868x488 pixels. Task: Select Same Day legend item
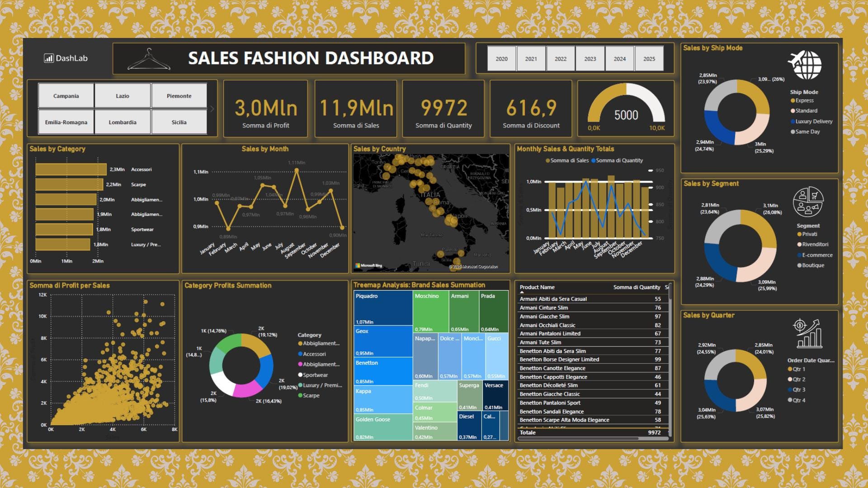pyautogui.click(x=805, y=132)
